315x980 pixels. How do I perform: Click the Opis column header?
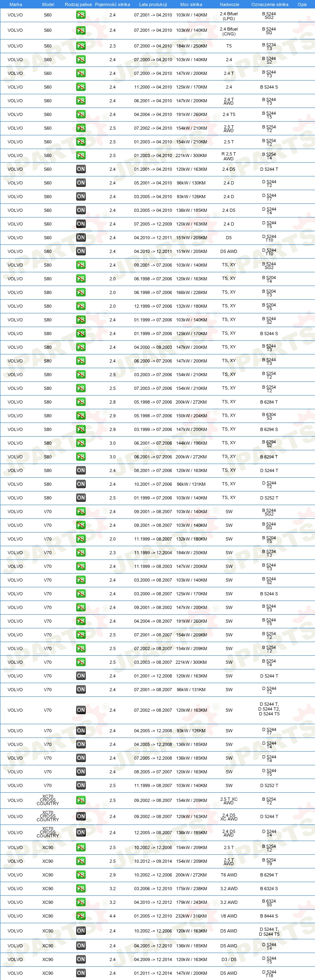(x=302, y=4)
